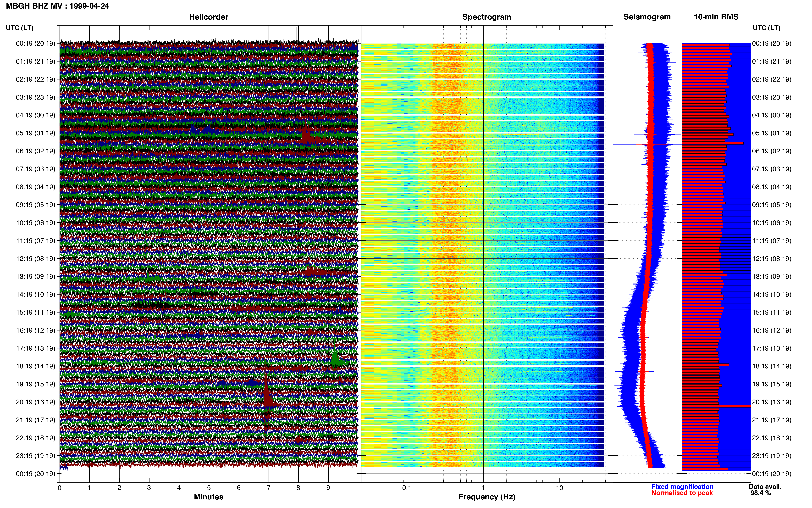The width and height of the screenshot is (812, 508).
Task: Click the green event spike near 13:19
Action: click(x=148, y=277)
